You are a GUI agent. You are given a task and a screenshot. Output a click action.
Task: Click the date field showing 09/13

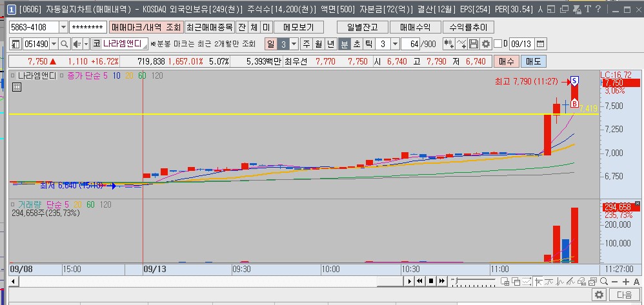521,44
